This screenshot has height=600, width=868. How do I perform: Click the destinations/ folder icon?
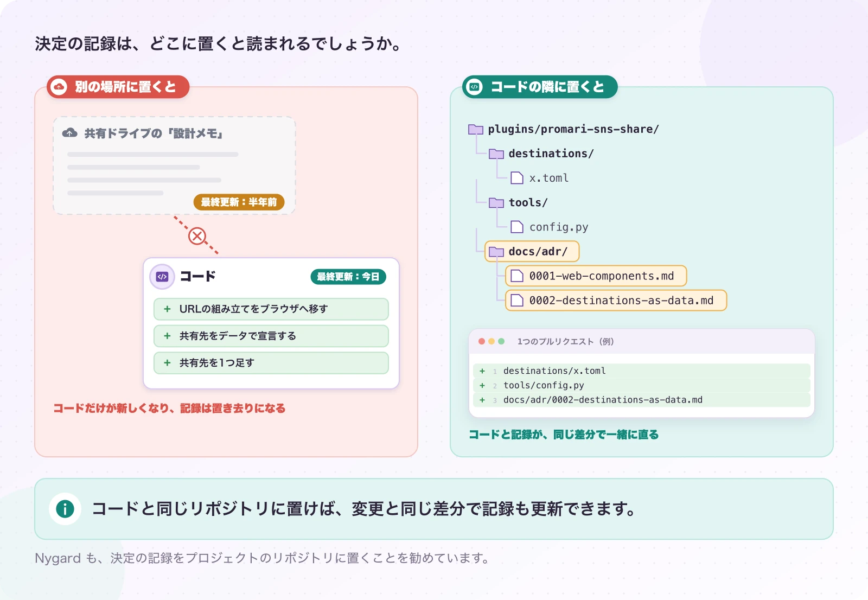(x=496, y=154)
